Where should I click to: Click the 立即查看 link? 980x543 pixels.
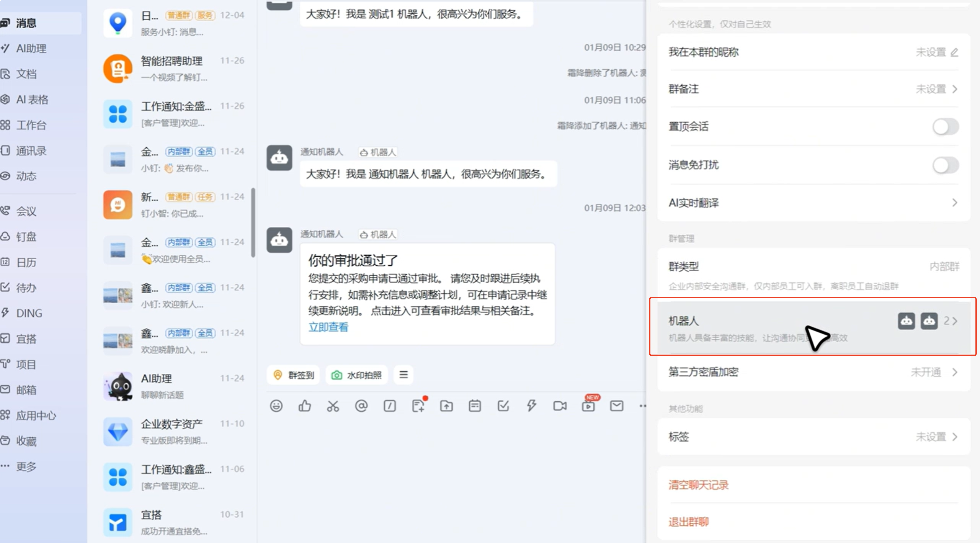328,327
